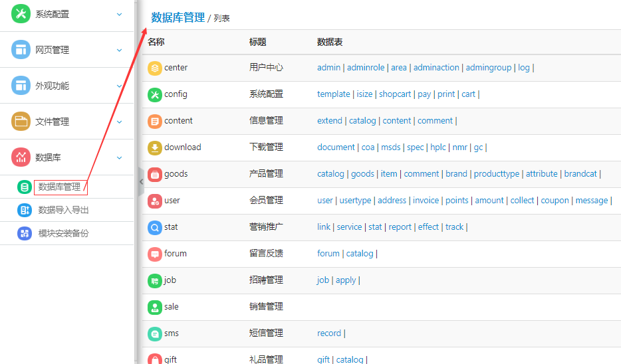Click the user module person icon

155,201
